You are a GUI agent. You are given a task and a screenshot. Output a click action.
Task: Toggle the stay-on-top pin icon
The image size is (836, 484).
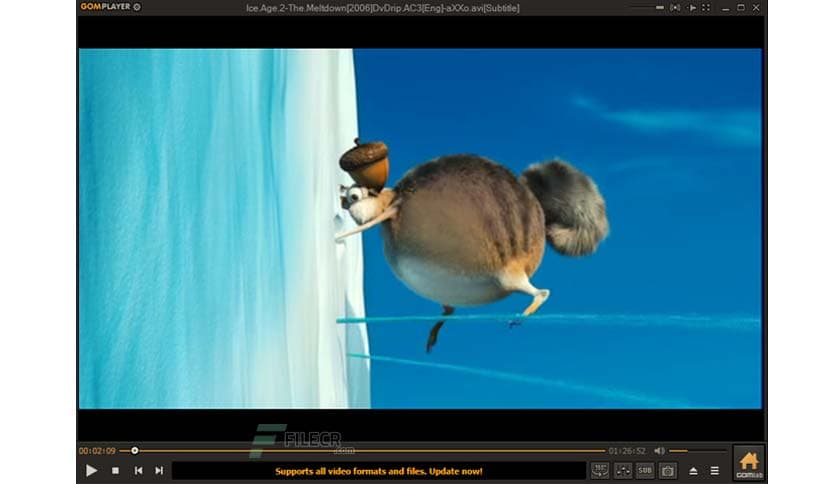point(691,7)
